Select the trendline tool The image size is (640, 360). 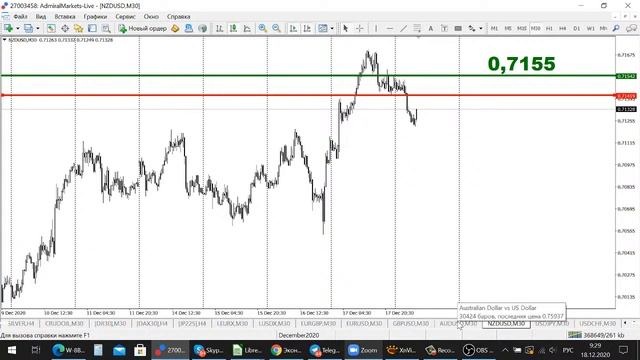403,28
